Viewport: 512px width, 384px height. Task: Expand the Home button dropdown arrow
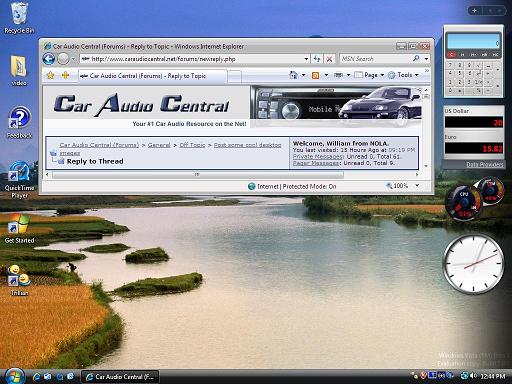(303, 75)
